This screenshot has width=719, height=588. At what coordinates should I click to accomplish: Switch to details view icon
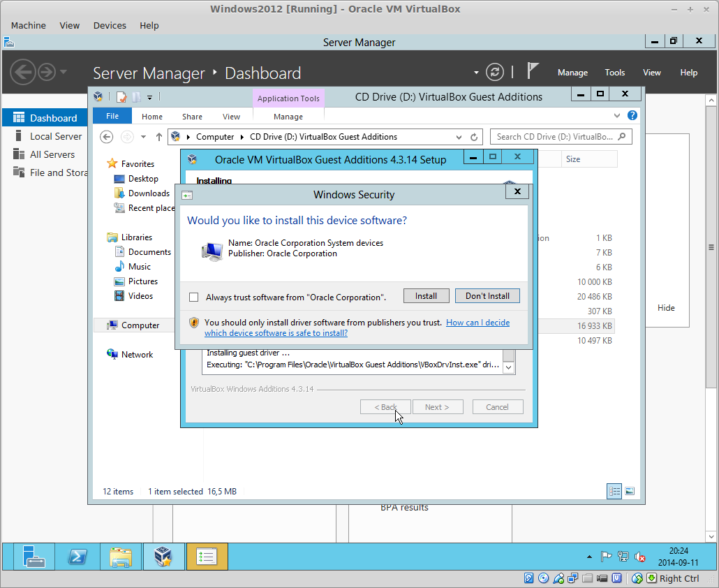[x=614, y=491]
